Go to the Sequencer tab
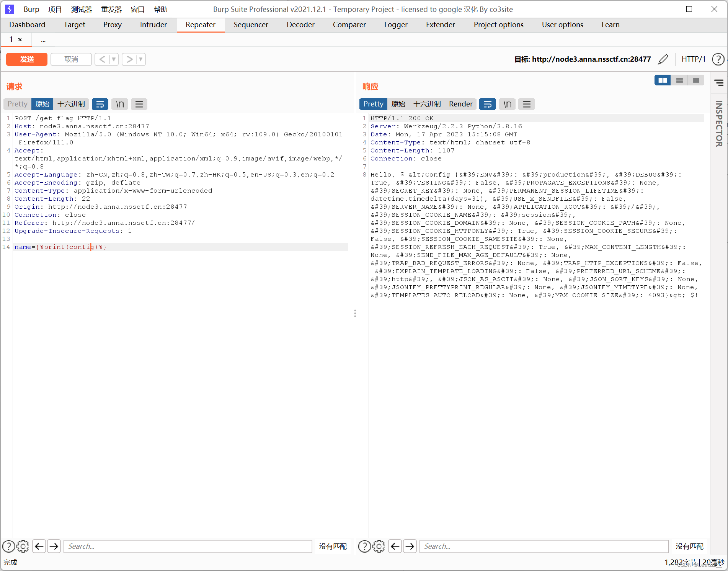This screenshot has height=571, width=728. [251, 25]
